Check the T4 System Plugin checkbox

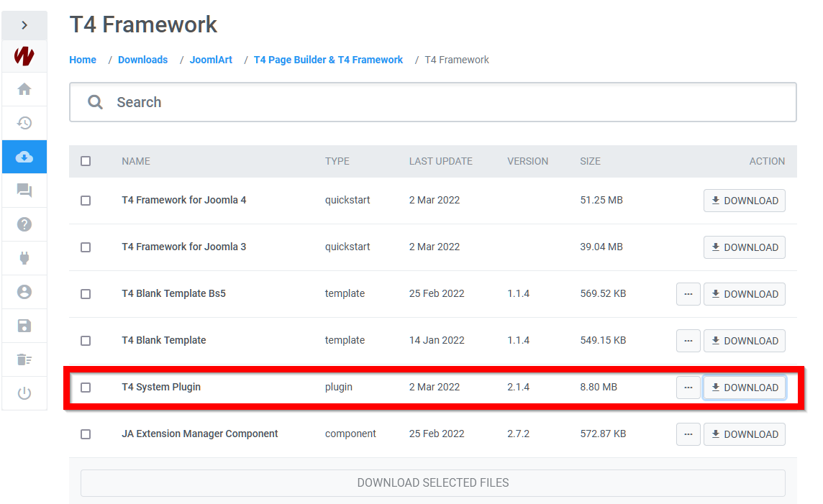[86, 387]
